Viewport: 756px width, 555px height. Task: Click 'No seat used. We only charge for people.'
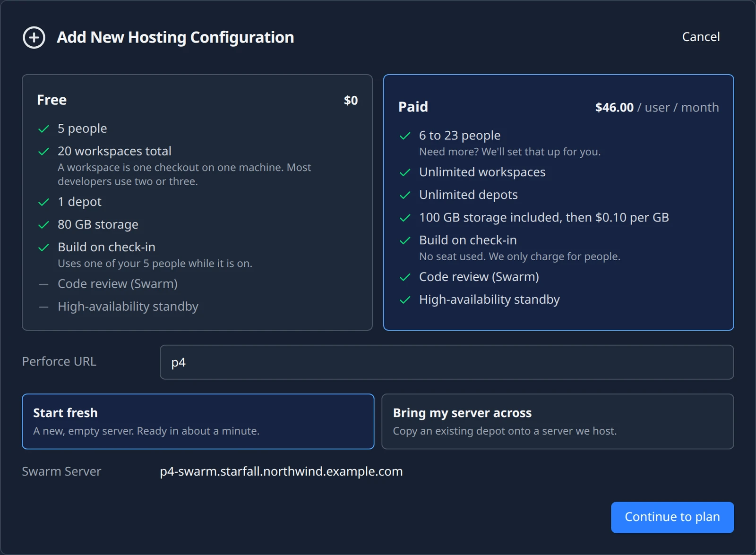pos(520,256)
